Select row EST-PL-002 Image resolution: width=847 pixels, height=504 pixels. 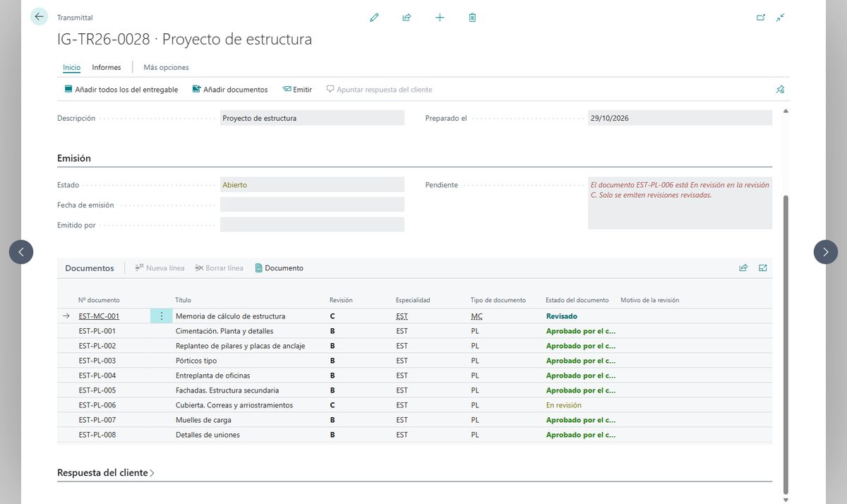(x=415, y=346)
